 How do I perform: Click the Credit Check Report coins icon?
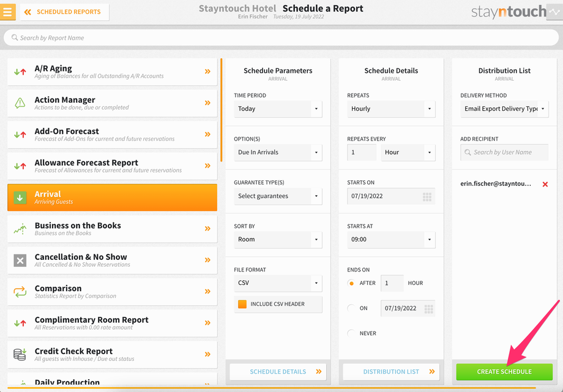pos(20,354)
